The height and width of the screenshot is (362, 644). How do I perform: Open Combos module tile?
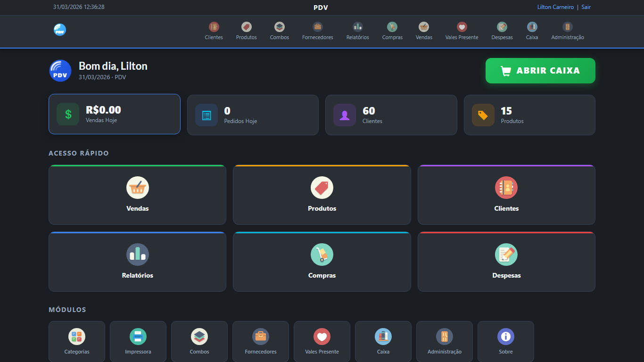click(x=199, y=342)
